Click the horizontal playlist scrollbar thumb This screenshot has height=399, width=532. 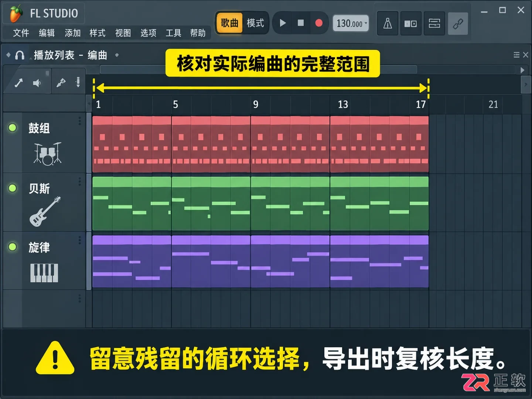tap(259, 69)
